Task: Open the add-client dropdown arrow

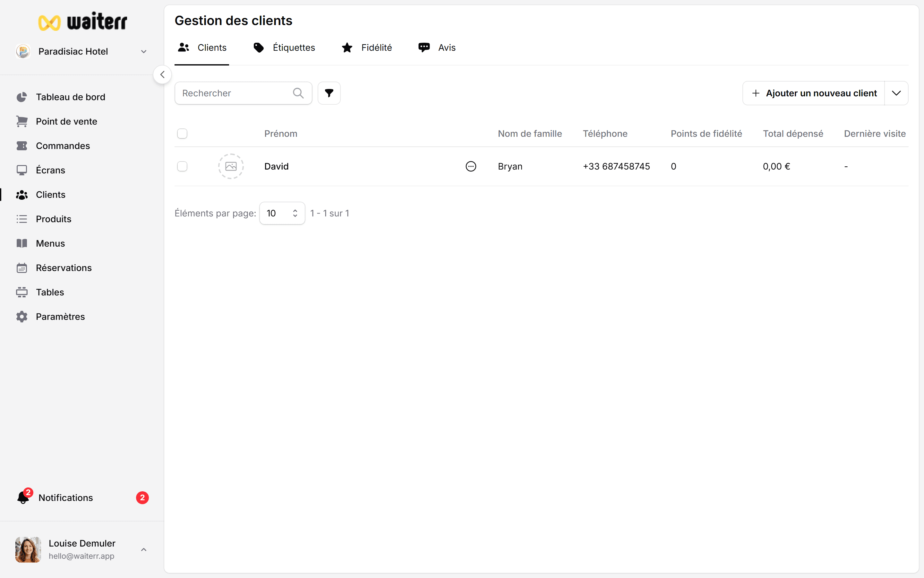Action: point(896,93)
